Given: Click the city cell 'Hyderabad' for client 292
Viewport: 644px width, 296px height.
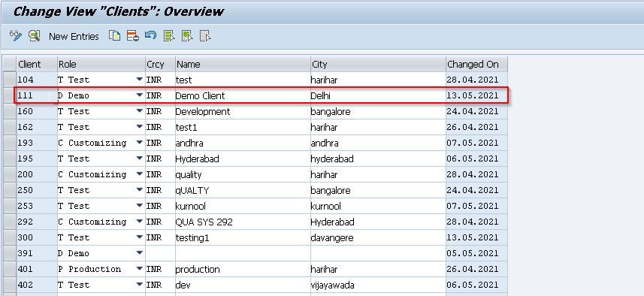Looking at the screenshot, I should pyautogui.click(x=378, y=222).
